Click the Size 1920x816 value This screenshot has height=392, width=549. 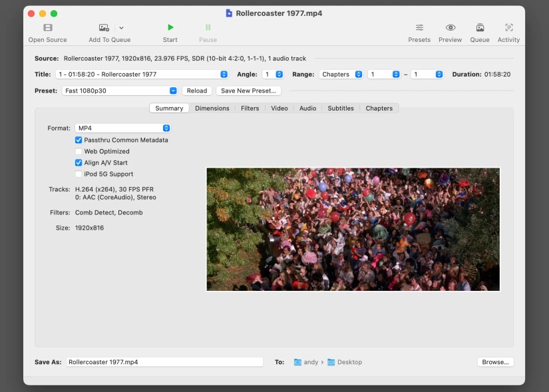click(90, 228)
